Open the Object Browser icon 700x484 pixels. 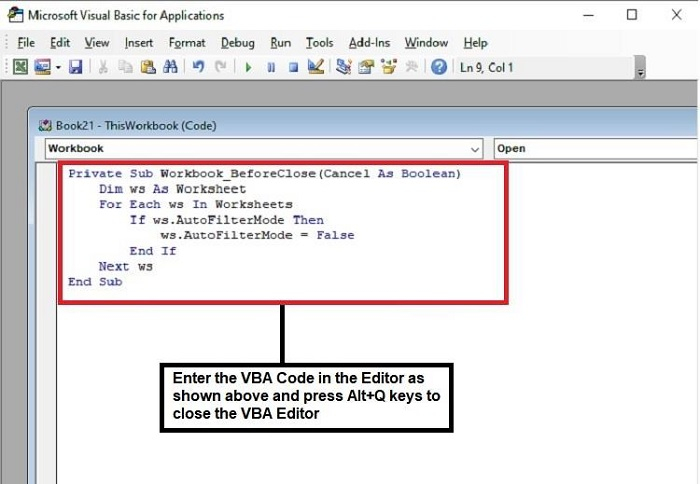(388, 67)
